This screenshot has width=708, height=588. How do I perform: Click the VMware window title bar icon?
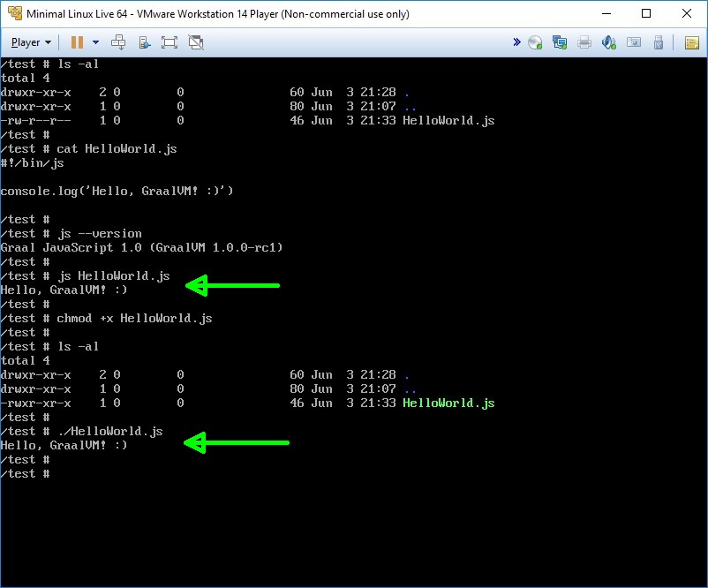point(13,13)
